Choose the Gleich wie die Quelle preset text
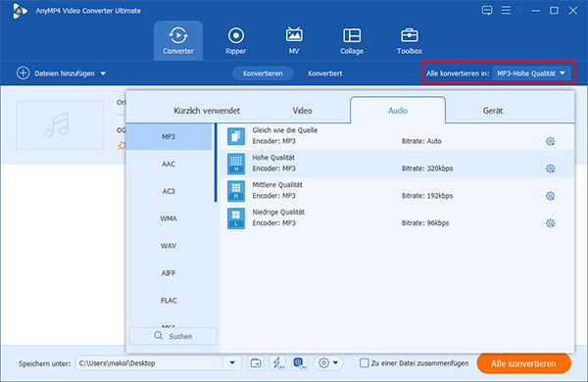 (284, 130)
